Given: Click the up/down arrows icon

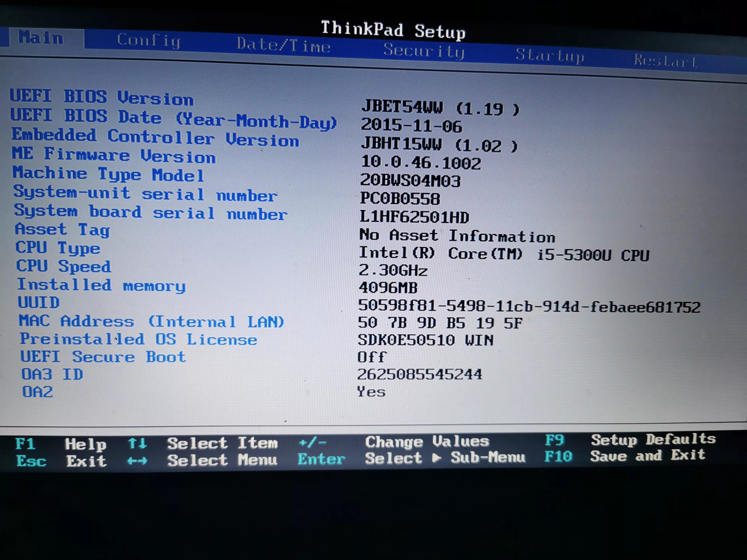Looking at the screenshot, I should 137,443.
